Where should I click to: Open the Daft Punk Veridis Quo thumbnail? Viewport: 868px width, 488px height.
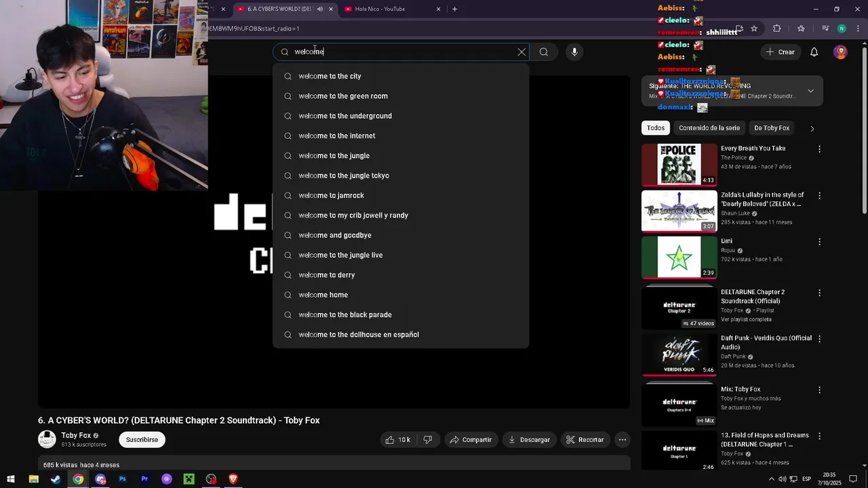point(679,354)
